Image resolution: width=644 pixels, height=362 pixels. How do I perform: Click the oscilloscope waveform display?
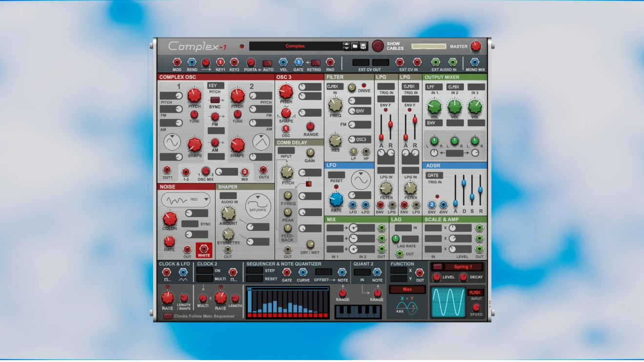tap(448, 302)
